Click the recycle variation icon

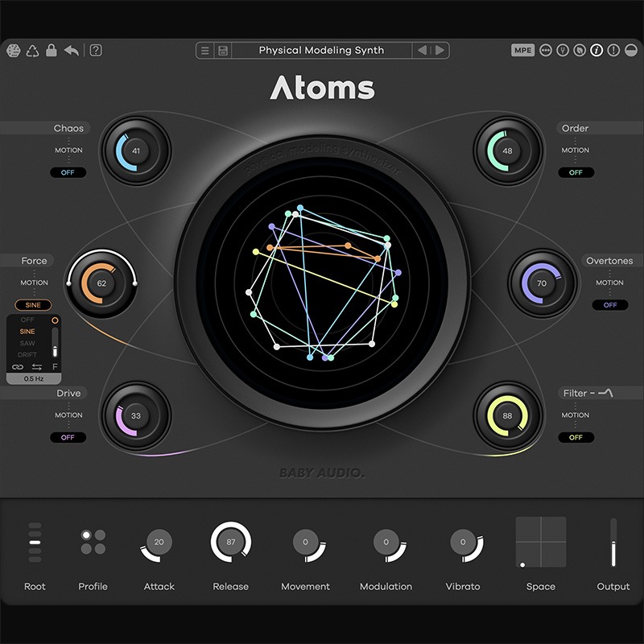pyautogui.click(x=32, y=51)
